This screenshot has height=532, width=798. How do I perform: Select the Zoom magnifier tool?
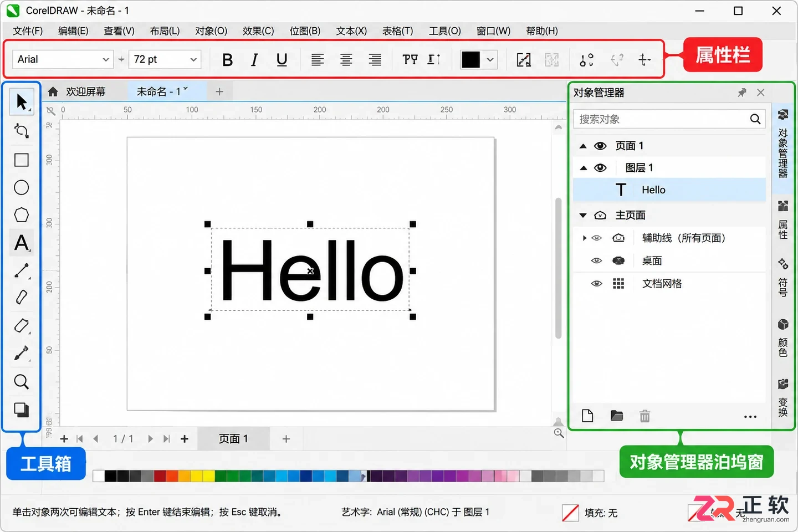[22, 382]
